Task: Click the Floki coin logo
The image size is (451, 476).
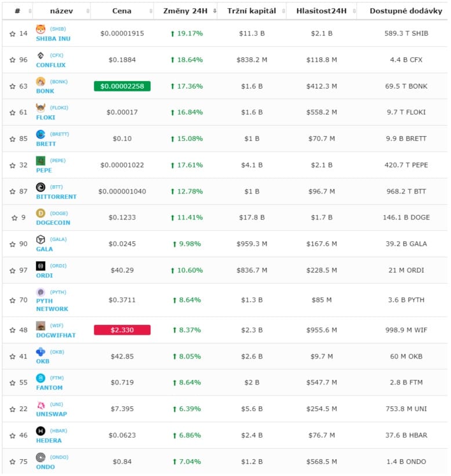Action: 41,108
